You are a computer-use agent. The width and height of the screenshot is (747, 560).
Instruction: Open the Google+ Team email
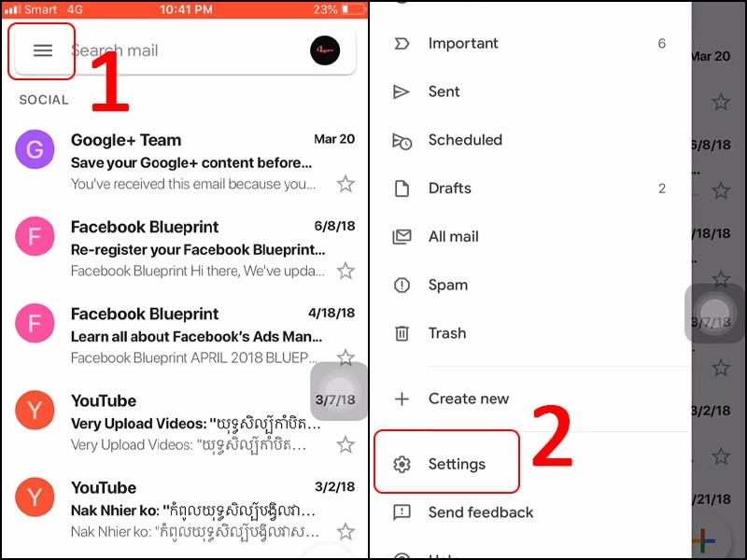196,161
